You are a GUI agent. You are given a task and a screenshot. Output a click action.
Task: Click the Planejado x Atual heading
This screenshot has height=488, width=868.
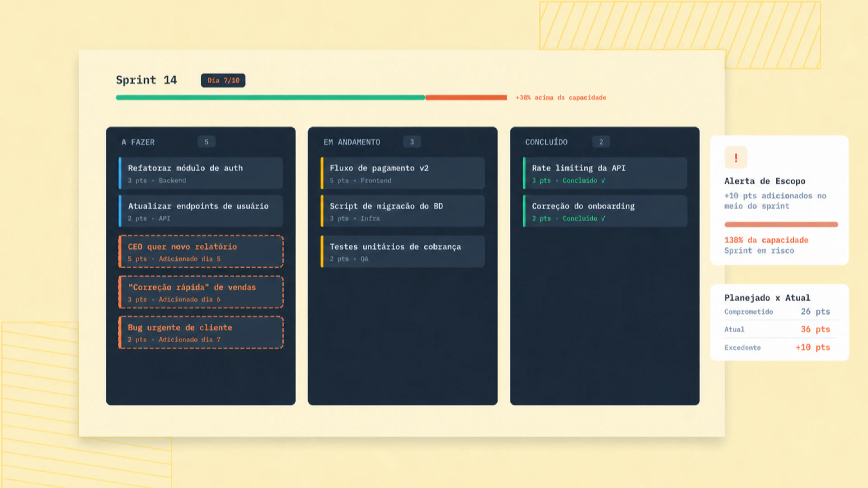pos(767,297)
